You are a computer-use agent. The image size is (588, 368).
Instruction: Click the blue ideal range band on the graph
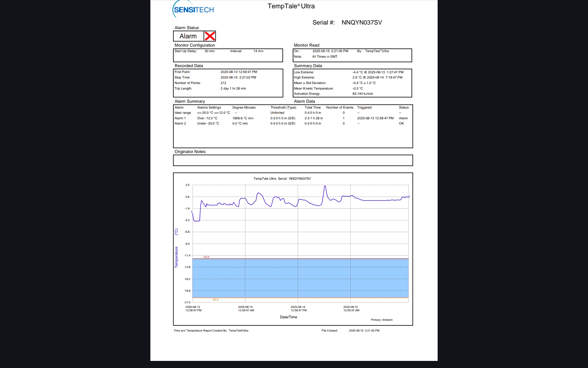(300, 278)
